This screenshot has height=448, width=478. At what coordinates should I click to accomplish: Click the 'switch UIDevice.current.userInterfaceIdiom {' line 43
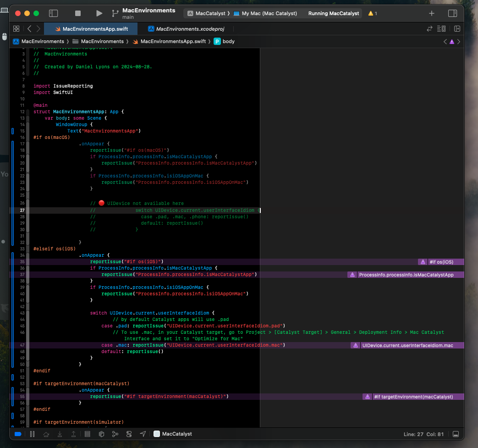[152, 313]
